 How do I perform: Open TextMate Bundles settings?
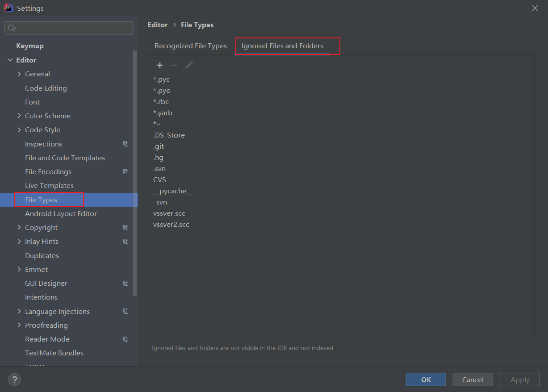(54, 353)
